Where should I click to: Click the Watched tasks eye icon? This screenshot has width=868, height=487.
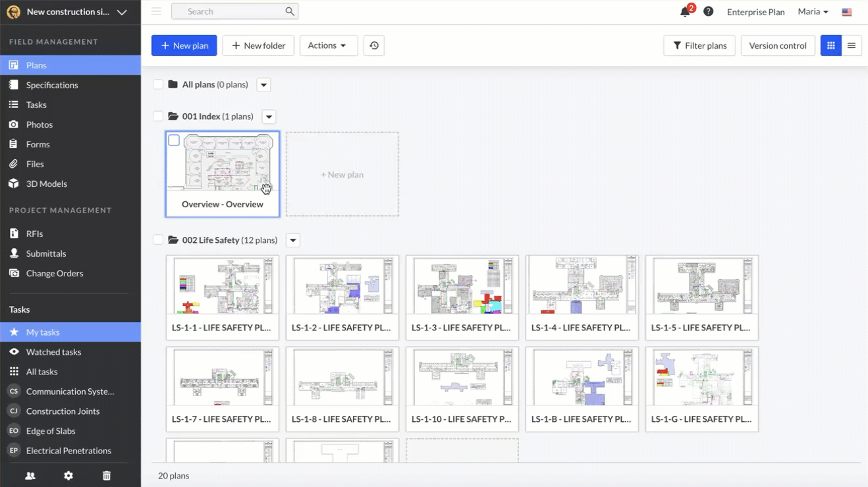(x=14, y=352)
